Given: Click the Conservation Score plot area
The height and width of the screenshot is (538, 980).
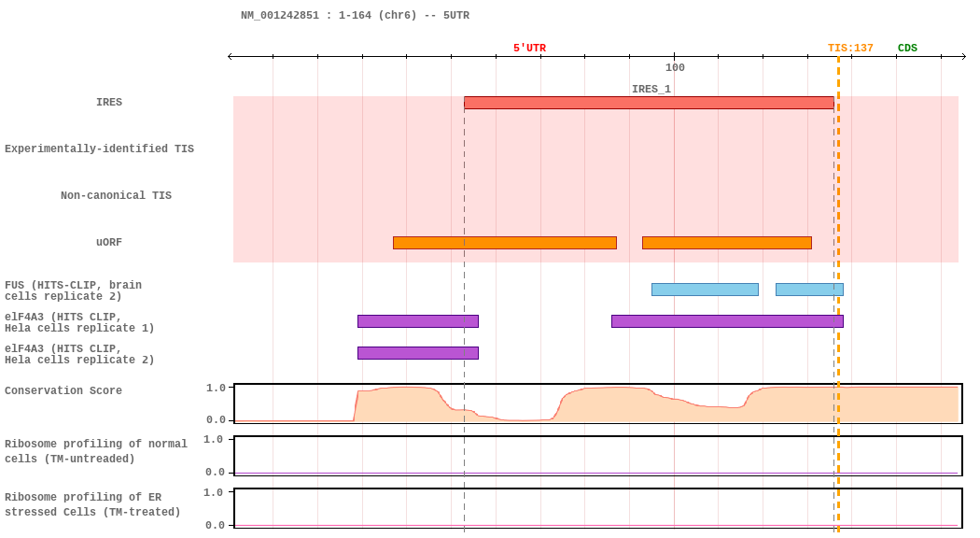Looking at the screenshot, I should [x=598, y=403].
